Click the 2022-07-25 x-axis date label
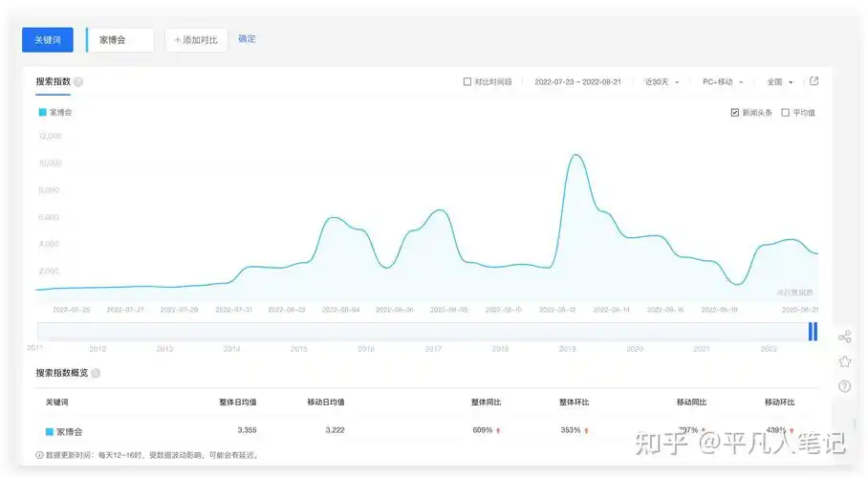Image resolution: width=868 pixels, height=478 pixels. pyautogui.click(x=71, y=310)
